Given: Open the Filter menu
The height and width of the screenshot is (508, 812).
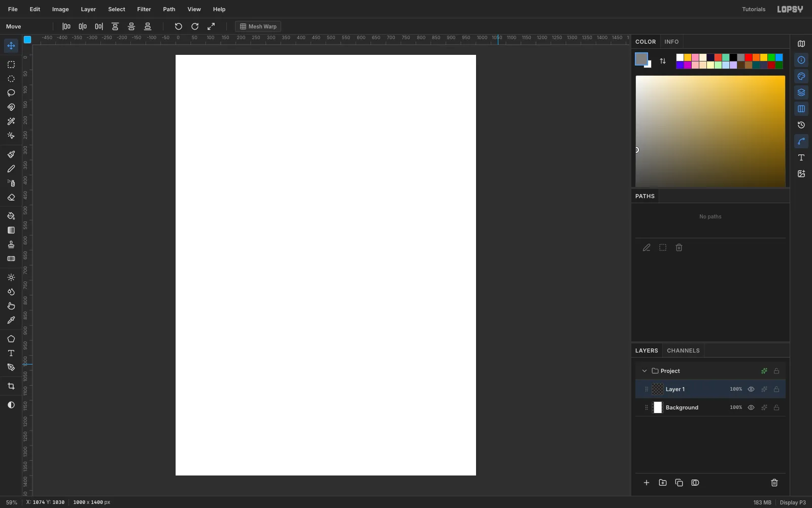Looking at the screenshot, I should click(x=144, y=9).
